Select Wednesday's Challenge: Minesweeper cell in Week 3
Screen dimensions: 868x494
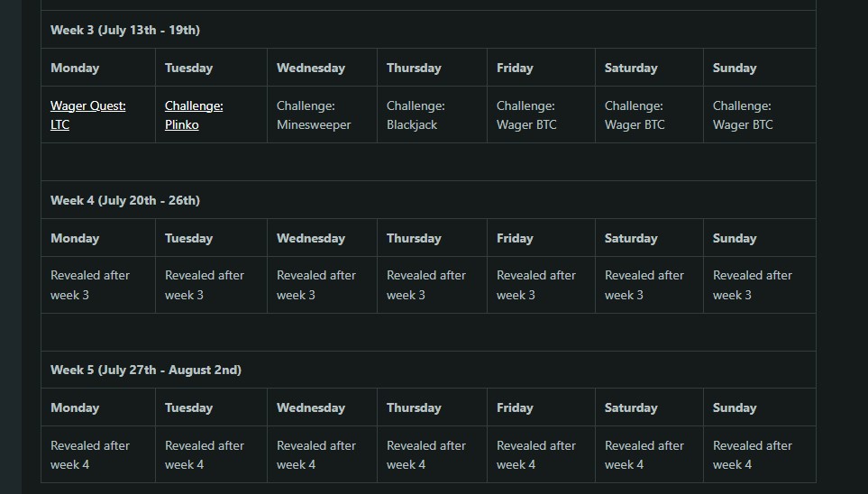pyautogui.click(x=322, y=114)
